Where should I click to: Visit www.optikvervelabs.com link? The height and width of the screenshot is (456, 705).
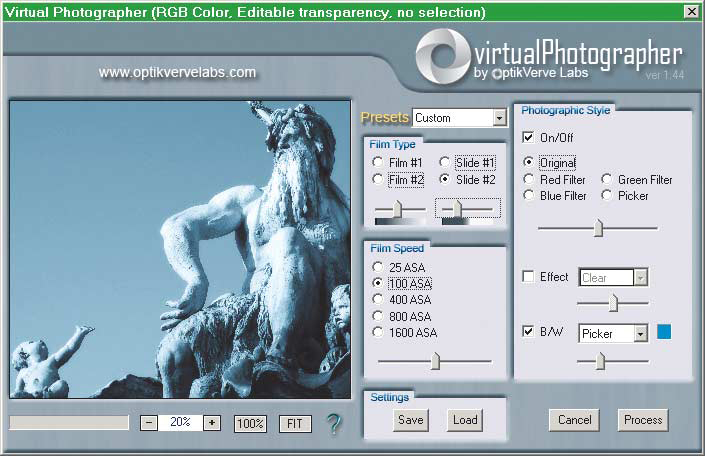point(177,72)
